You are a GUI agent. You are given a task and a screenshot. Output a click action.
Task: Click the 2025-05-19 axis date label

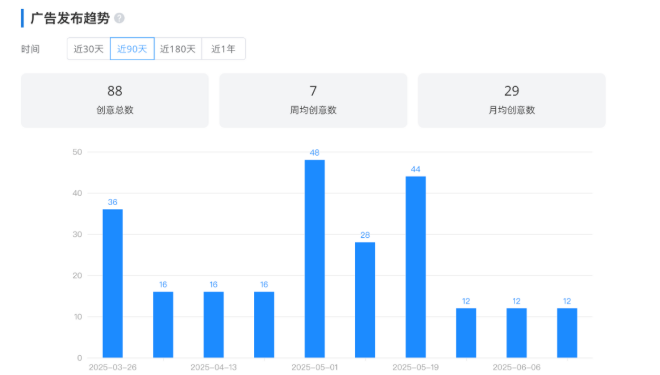coord(415,367)
